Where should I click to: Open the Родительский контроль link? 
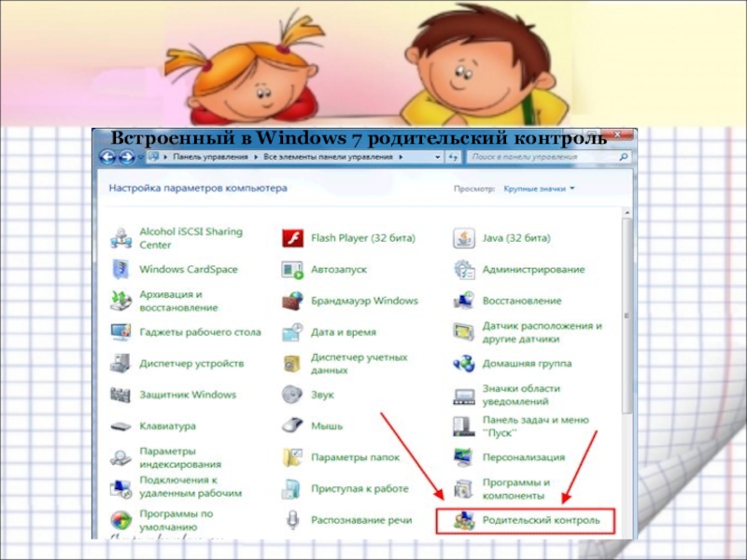click(541, 520)
